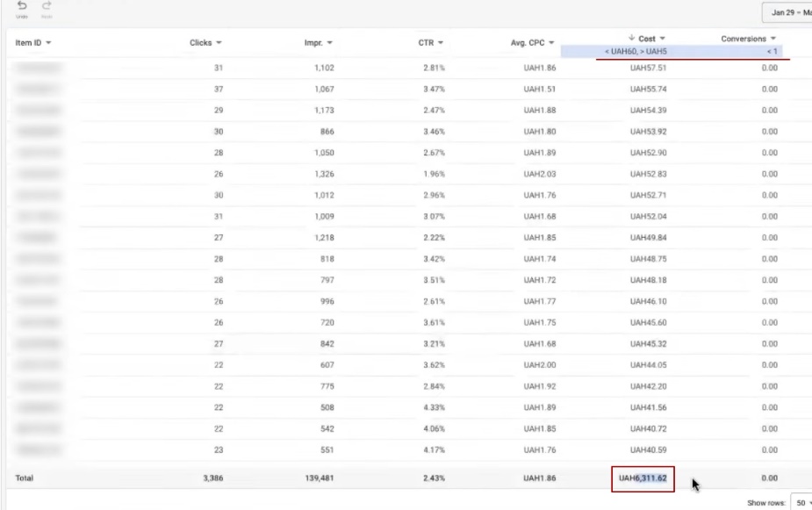The width and height of the screenshot is (812, 510).
Task: Click the UAH57.51 cost cell
Action: point(648,67)
